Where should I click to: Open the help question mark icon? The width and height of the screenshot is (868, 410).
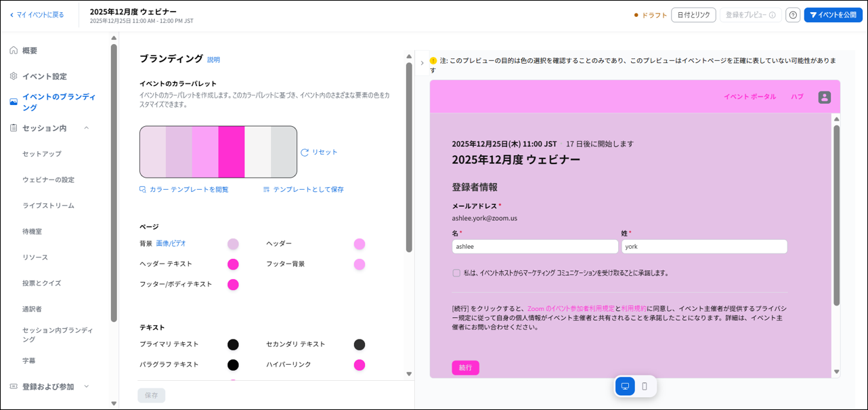point(793,15)
